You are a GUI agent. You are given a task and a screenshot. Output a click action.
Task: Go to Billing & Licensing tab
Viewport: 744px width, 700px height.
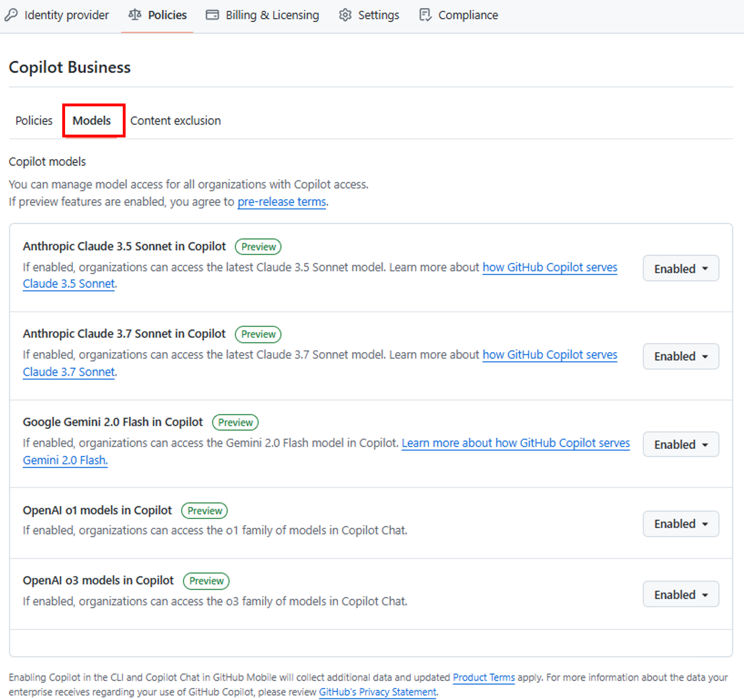coord(262,15)
